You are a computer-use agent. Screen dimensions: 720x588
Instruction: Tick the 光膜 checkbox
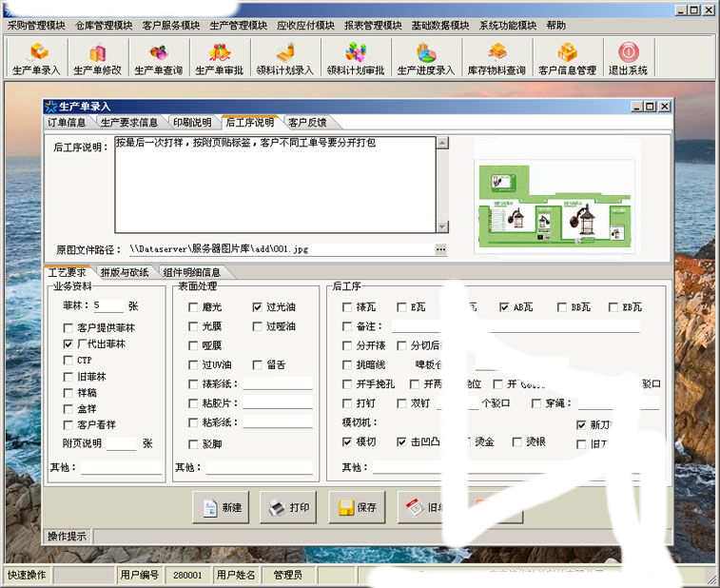193,326
